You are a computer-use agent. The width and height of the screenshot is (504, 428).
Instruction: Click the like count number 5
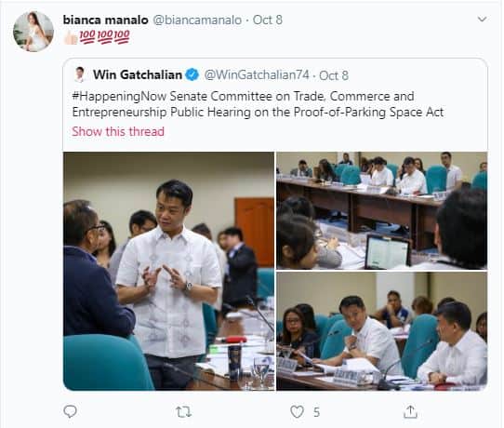click(x=316, y=412)
